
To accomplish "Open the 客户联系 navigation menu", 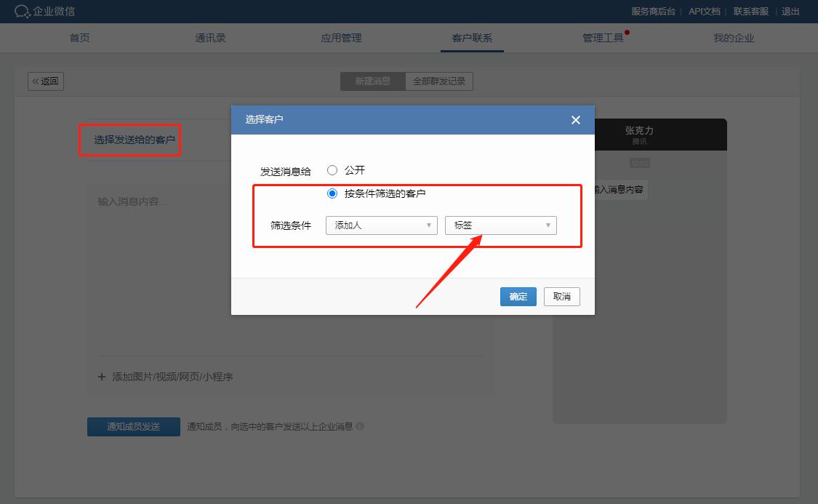I will 471,38.
